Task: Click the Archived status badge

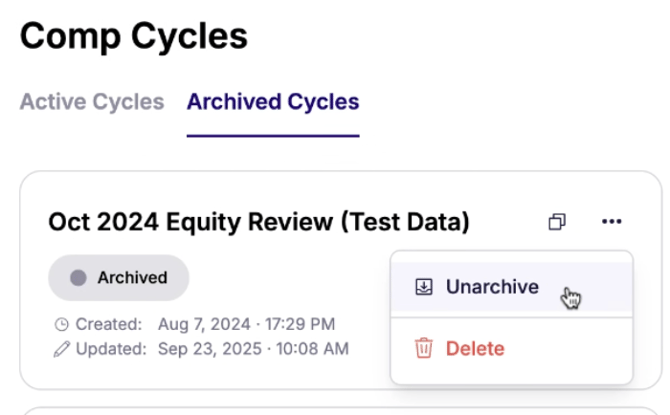Action: coord(118,278)
